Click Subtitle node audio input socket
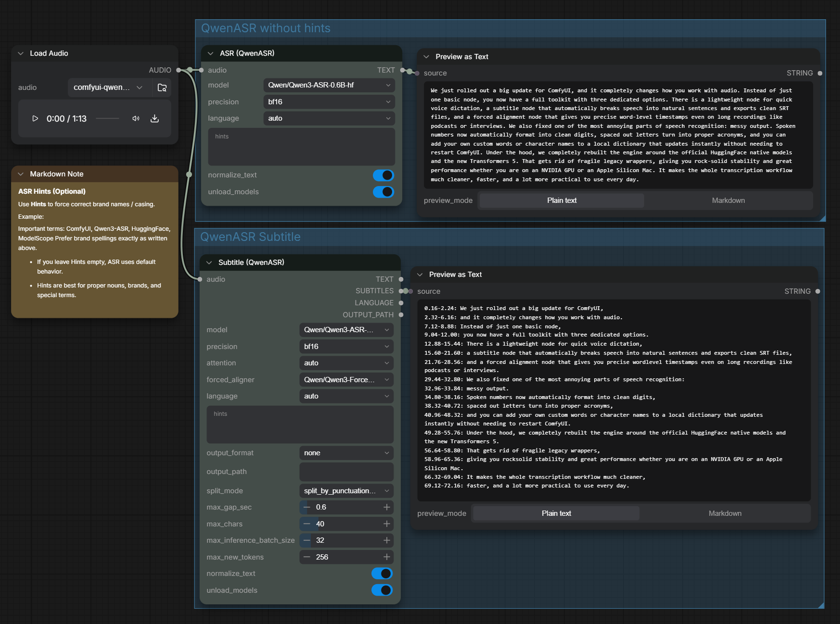This screenshot has width=840, height=624. click(200, 279)
